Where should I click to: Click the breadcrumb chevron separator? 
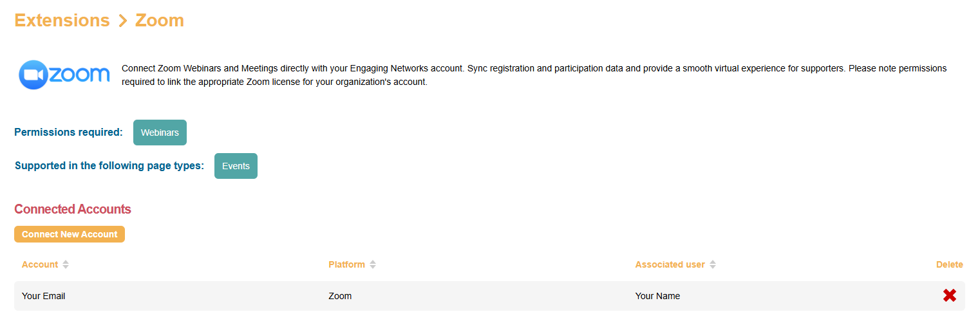[122, 21]
